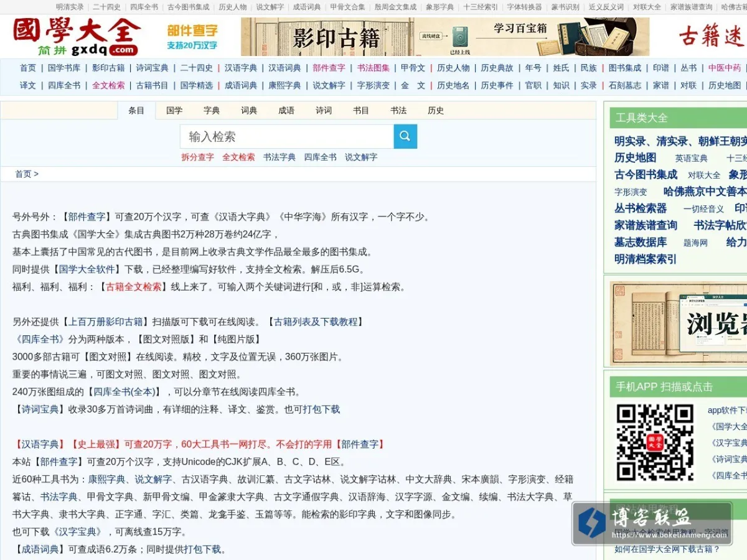Viewport: 747px width, 560px height.
Task: Open 汉字宝典 download link
Action: tap(77, 532)
